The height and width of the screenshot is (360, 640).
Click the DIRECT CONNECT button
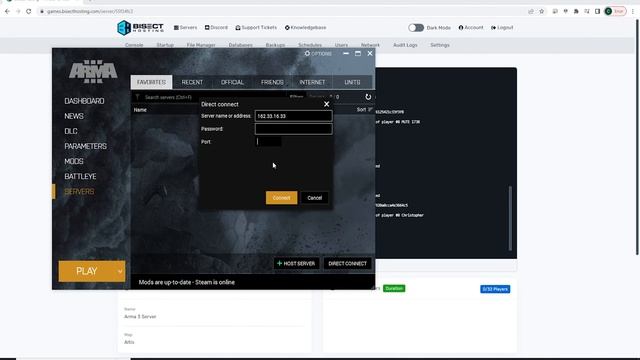347,263
